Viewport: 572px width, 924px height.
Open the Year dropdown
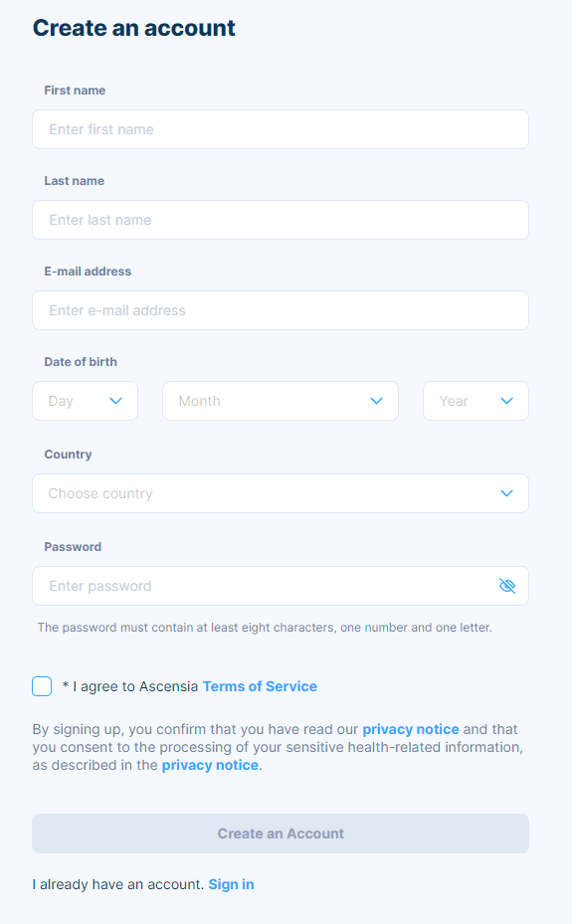pyautogui.click(x=476, y=401)
